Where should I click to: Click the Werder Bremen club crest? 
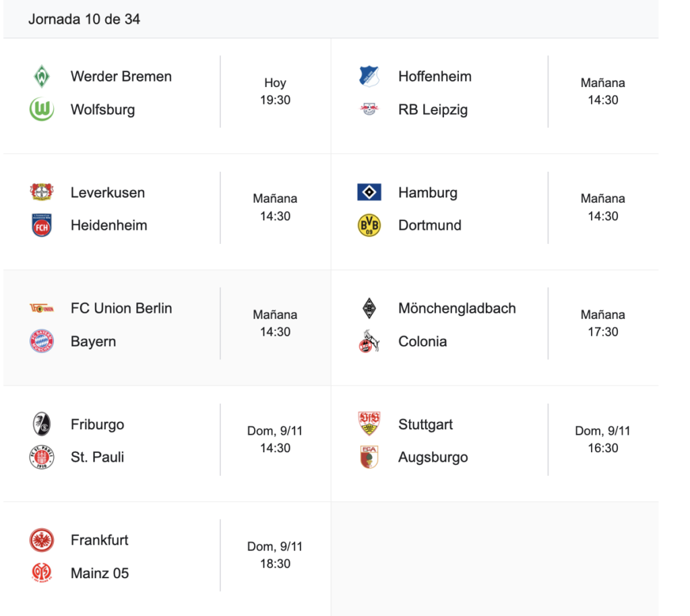click(42, 76)
